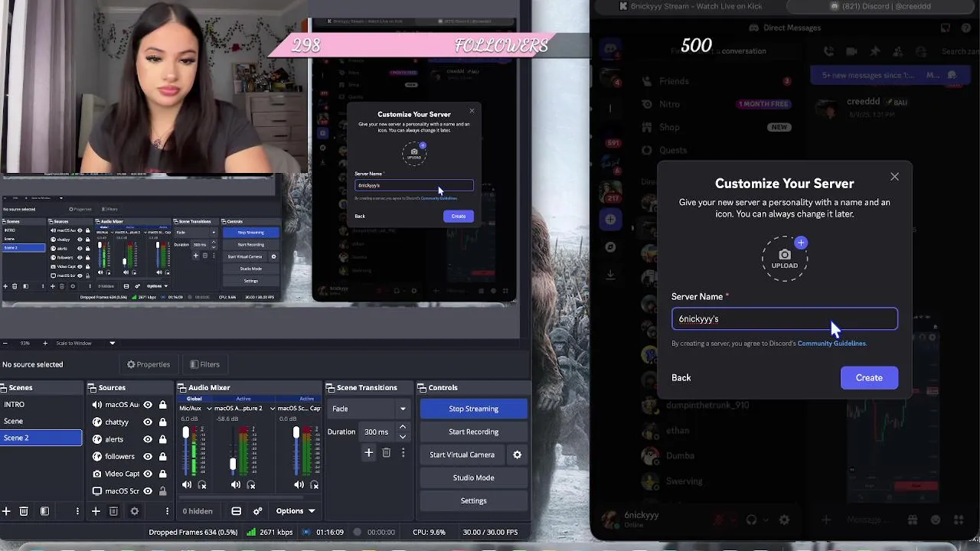
Task: Open Discord Discover compass icon
Action: (x=610, y=247)
